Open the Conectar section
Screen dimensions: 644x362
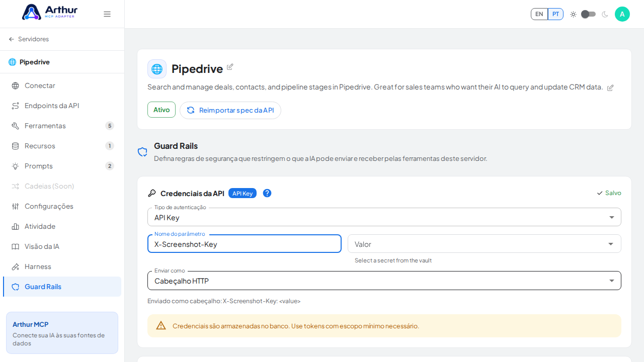point(62,85)
